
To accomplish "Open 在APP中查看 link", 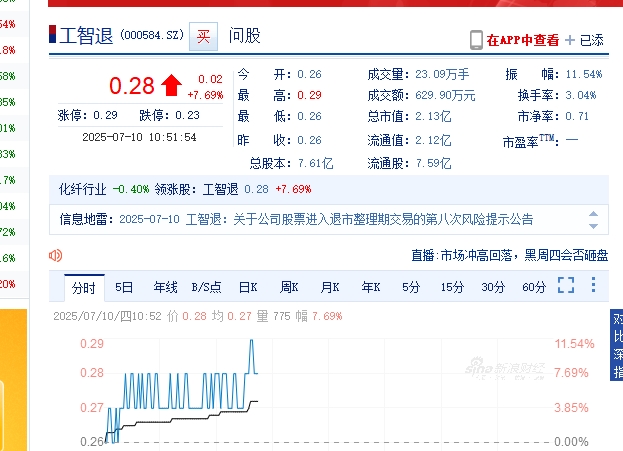I will pos(523,40).
